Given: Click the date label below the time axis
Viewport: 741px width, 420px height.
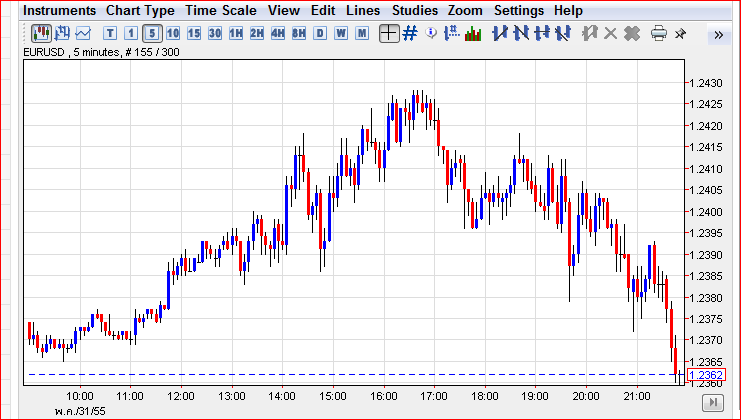Looking at the screenshot, I should point(80,411).
